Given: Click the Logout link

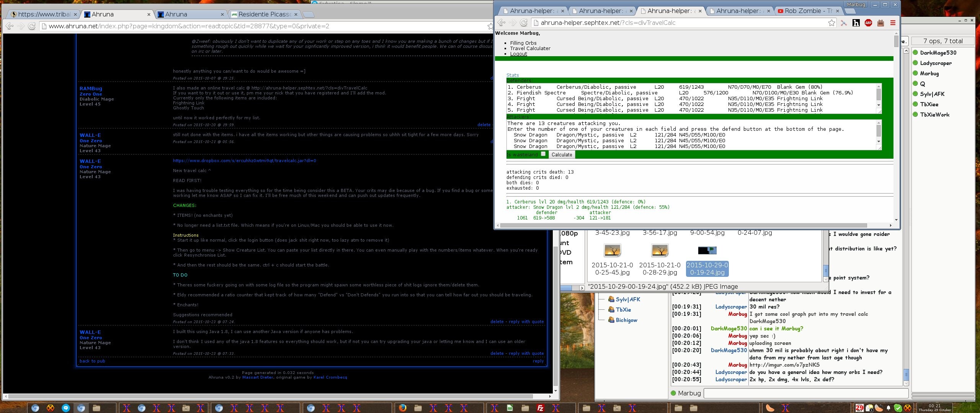Looking at the screenshot, I should (518, 54).
